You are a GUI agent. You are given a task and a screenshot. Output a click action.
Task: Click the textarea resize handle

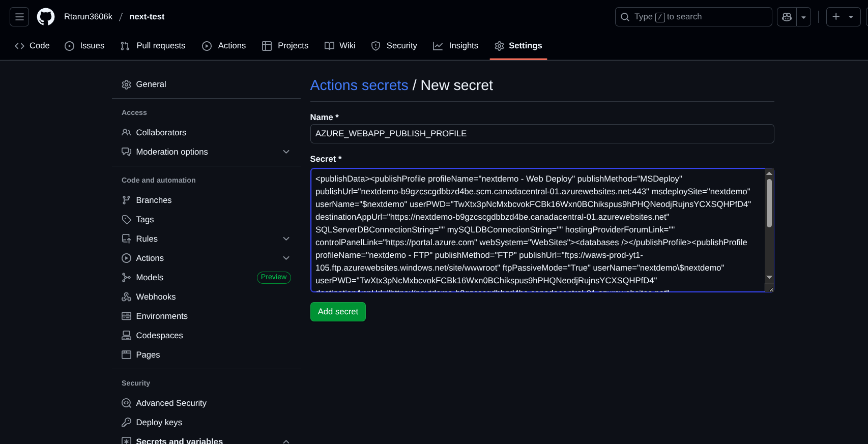click(770, 288)
